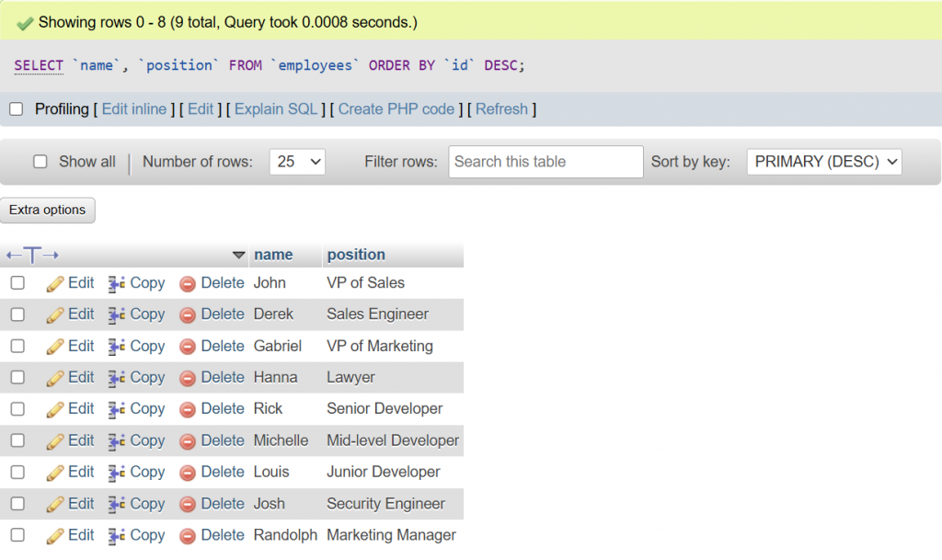The image size is (942, 560).
Task: Sort the table by name column
Action: point(273,255)
